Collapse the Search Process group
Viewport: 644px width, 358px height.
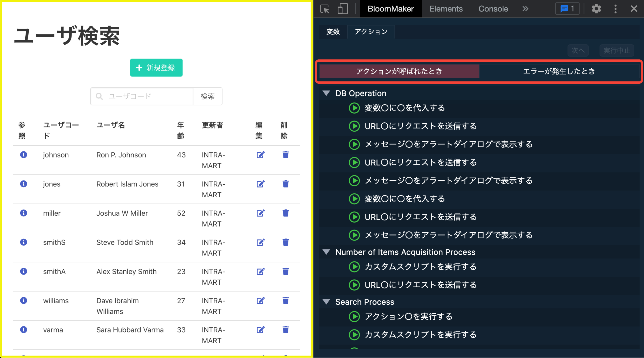[326, 302]
